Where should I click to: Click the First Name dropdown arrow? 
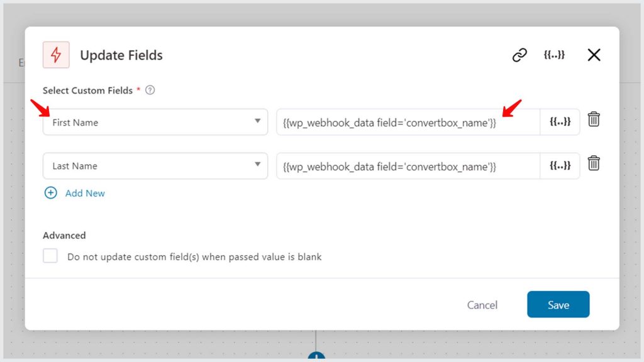click(257, 121)
